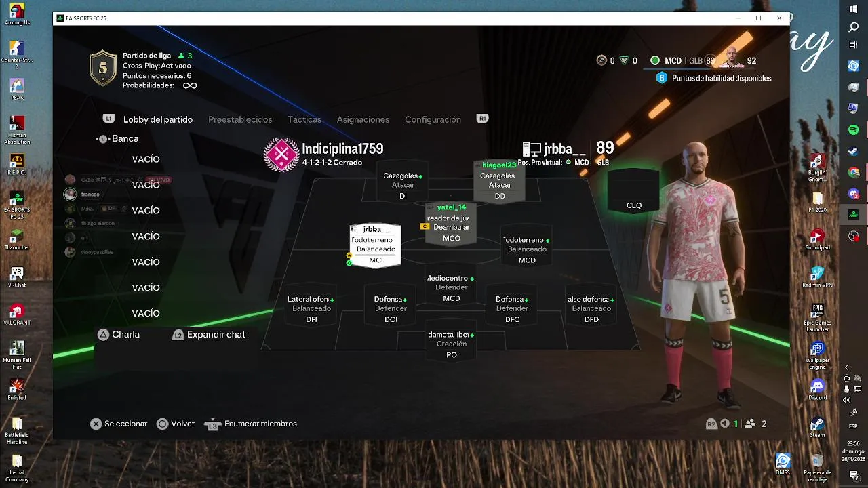Pick the DI Cazagoles striker slot

pyautogui.click(x=403, y=181)
